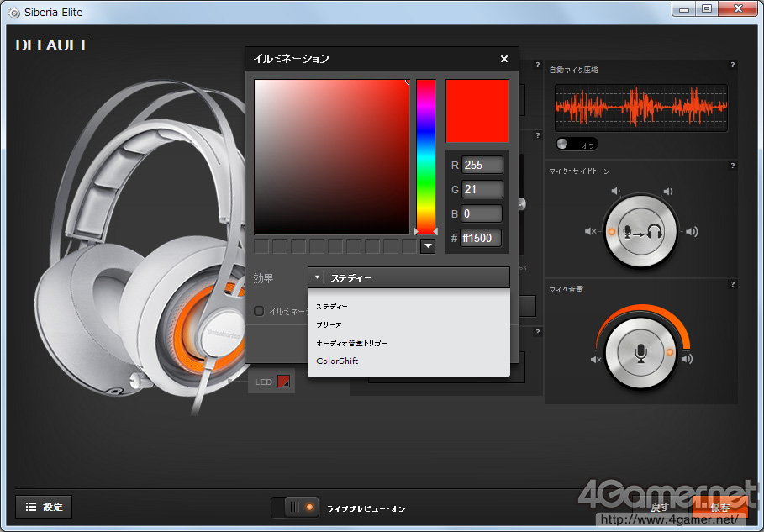Open help for mic volume panel

click(733, 285)
